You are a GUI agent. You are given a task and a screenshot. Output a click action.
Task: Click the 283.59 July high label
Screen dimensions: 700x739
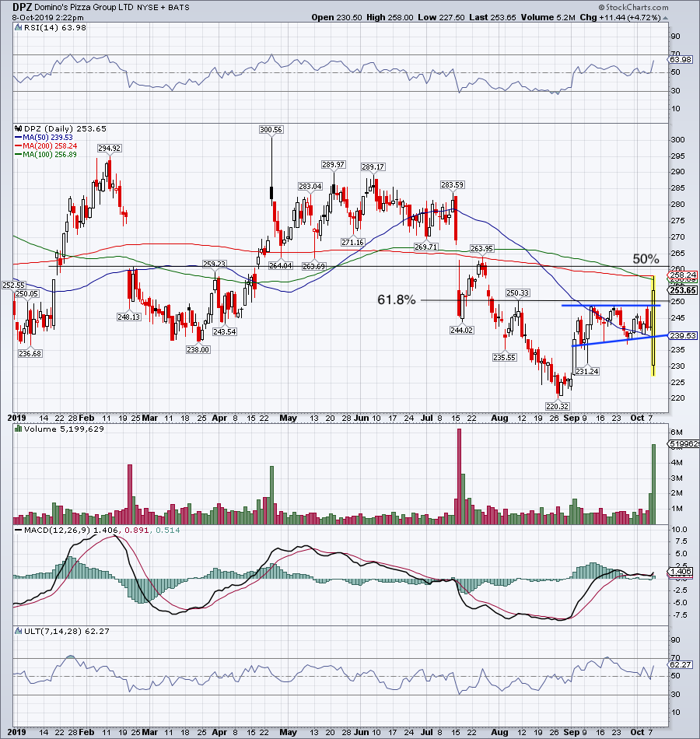452,185
